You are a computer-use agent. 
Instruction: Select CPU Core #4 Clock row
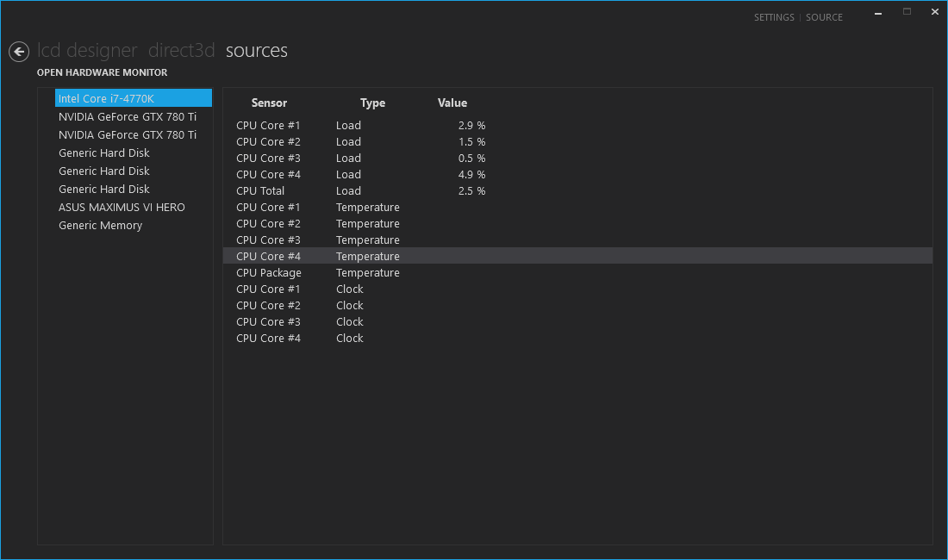coord(577,338)
